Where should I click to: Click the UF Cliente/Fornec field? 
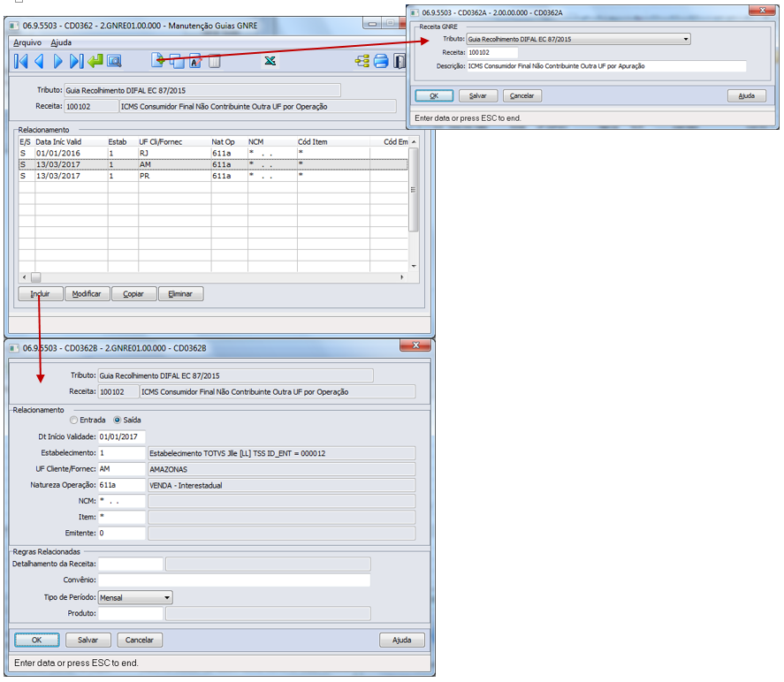click(x=121, y=469)
